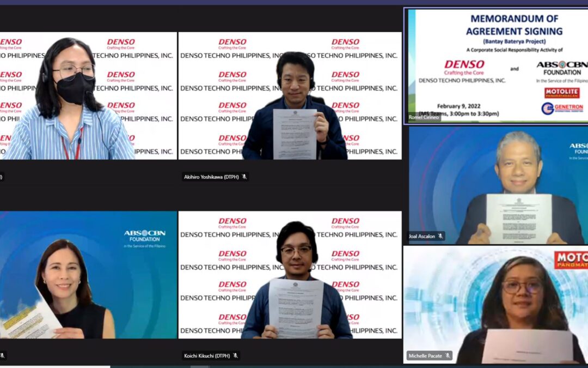588x368 pixels.
Task: Click the Michelle Pacate name bar
Action: (x=426, y=355)
